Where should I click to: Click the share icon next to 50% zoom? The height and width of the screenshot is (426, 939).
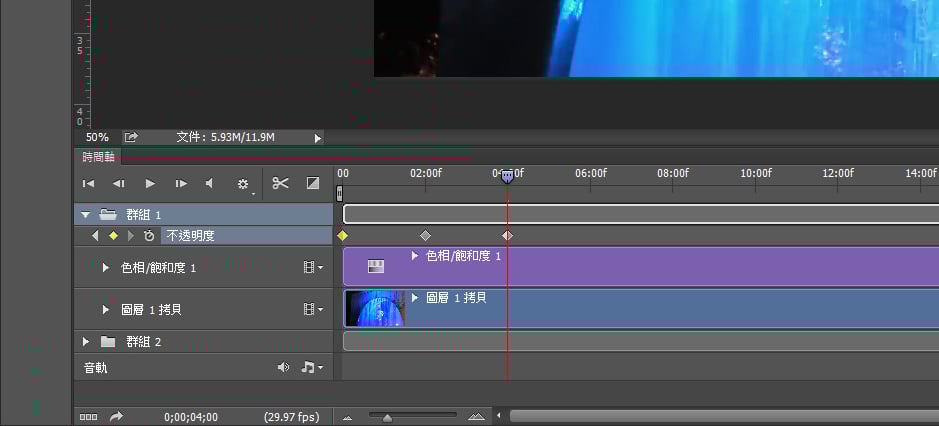(131, 137)
